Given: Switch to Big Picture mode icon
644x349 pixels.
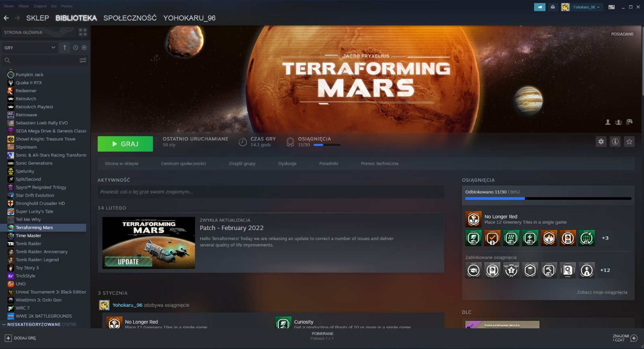Looking at the screenshot, I should [x=611, y=7].
